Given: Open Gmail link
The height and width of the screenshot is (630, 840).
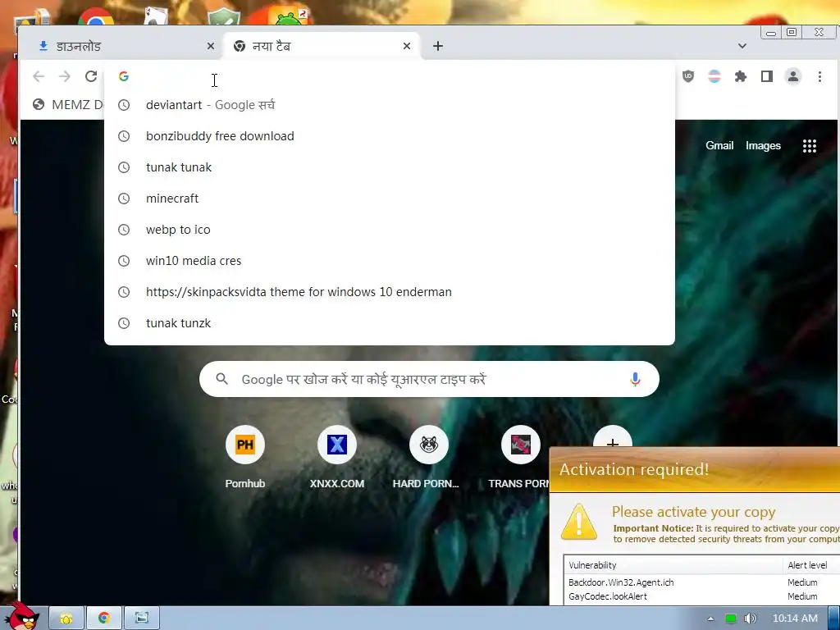Looking at the screenshot, I should point(719,146).
